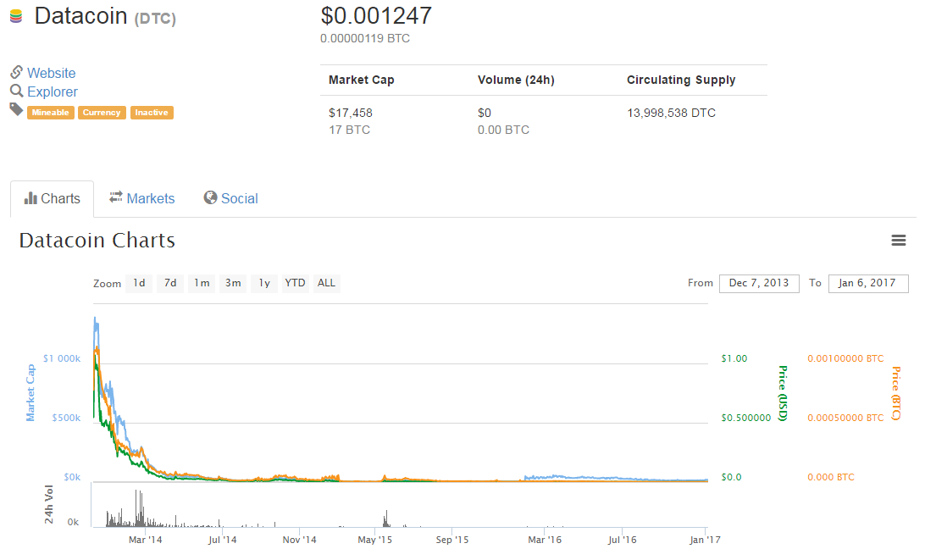The image size is (925, 560).
Task: Click the exchange arrows icon in Markets tab
Action: click(115, 197)
